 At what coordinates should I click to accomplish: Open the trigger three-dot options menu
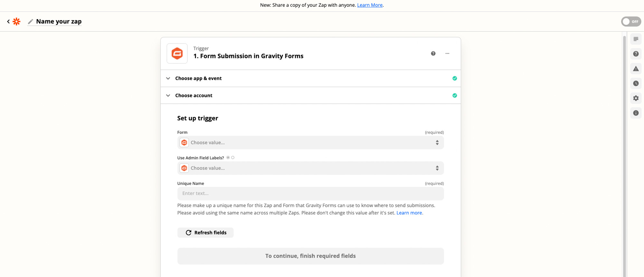(x=447, y=53)
